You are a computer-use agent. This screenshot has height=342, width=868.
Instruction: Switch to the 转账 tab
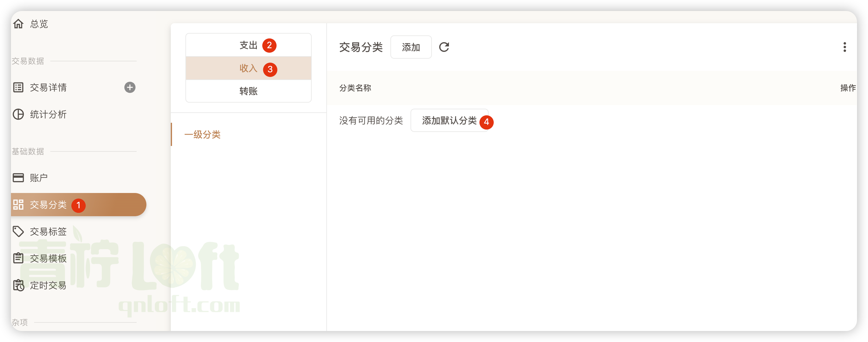pos(248,91)
